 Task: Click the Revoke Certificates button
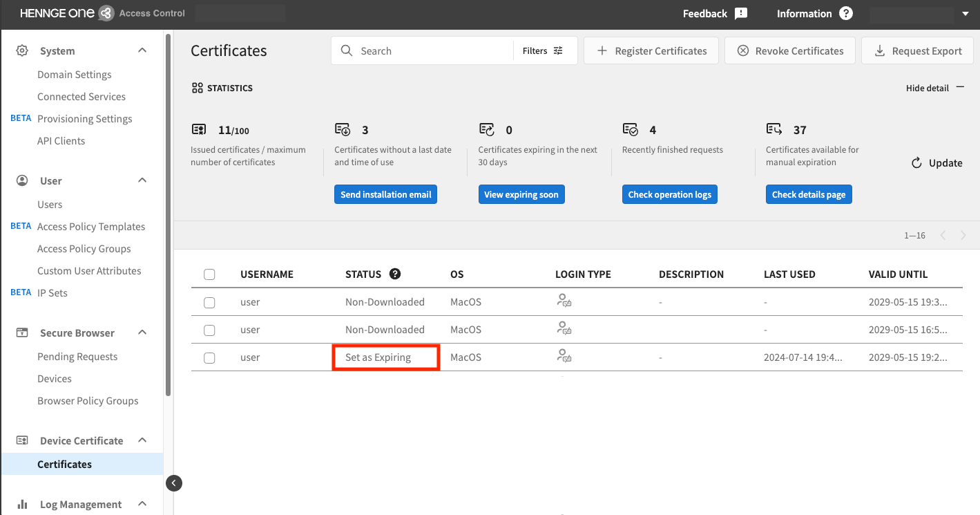[790, 50]
